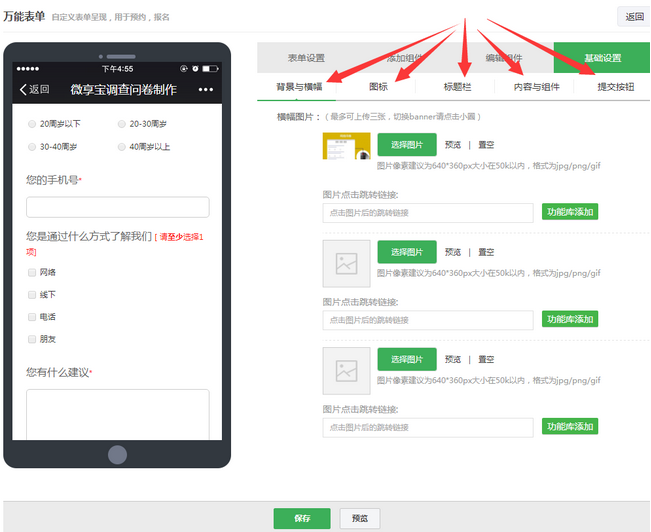
Task: Open the 基础设置 tab
Action: click(x=601, y=58)
